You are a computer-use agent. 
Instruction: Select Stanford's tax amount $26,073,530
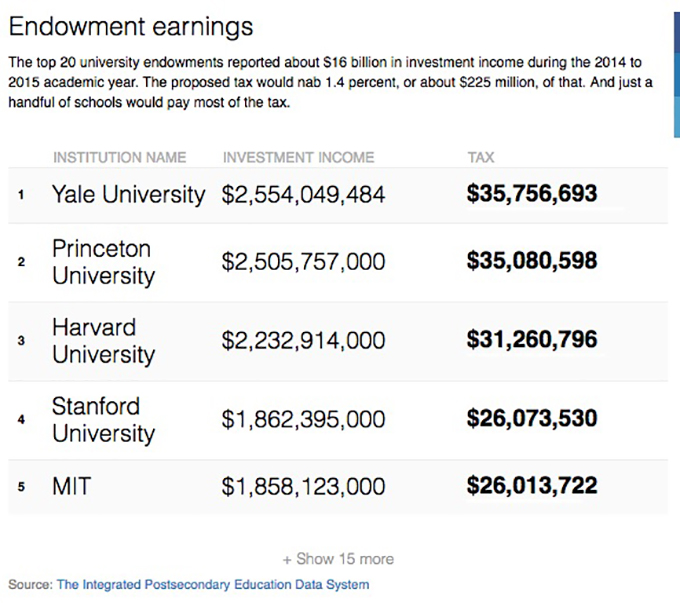click(532, 419)
